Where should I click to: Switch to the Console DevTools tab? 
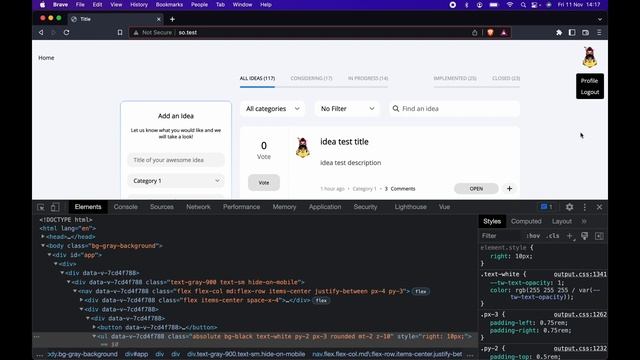tap(125, 207)
